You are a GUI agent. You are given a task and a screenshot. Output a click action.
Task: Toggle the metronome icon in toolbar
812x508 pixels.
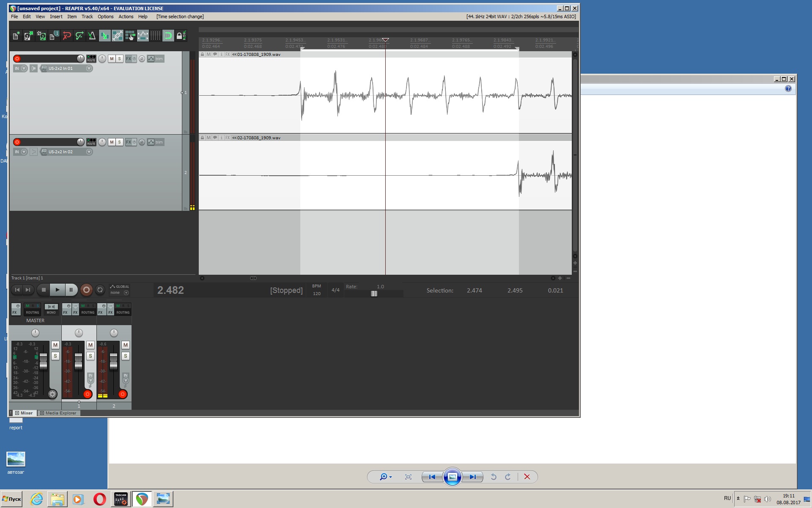click(92, 36)
